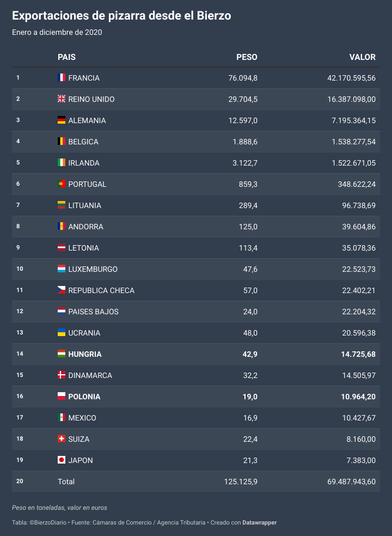Click the Czech flag beside REPUBLICA CHECA
This screenshot has width=392, height=536.
click(61, 290)
